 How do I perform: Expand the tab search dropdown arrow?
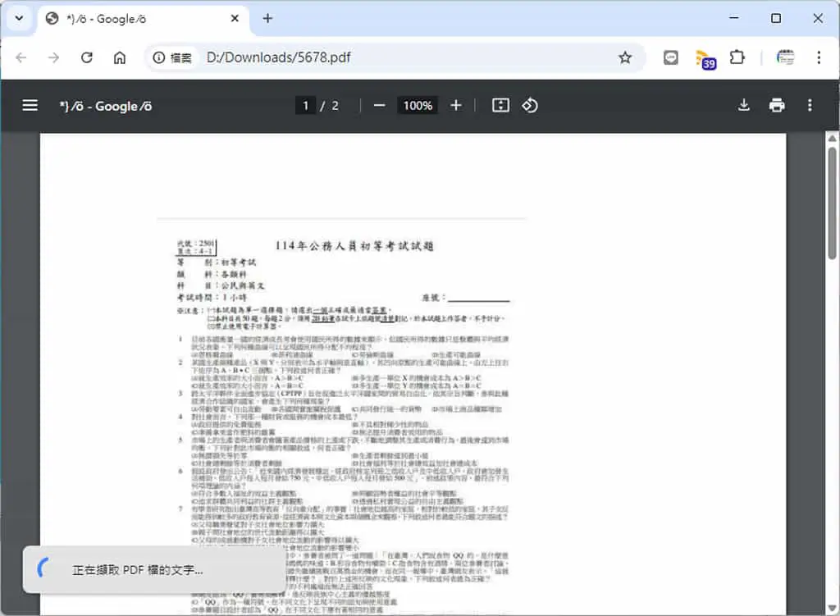(20, 18)
